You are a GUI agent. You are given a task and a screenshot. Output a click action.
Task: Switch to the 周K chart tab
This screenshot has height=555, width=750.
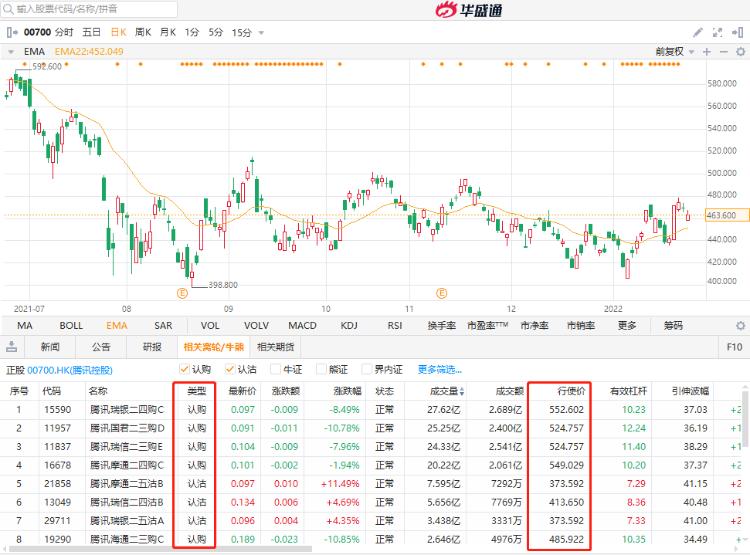click(142, 33)
